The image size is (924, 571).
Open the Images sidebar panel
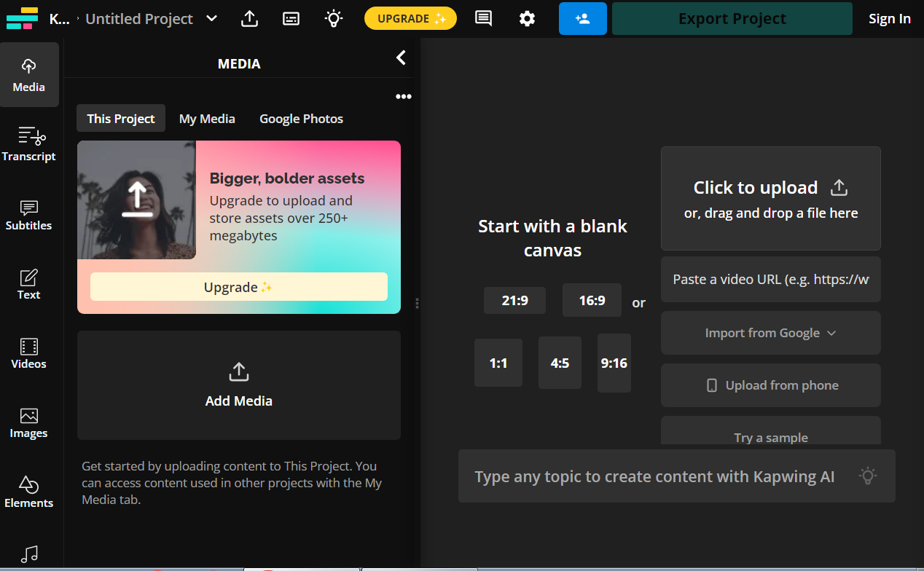point(29,422)
